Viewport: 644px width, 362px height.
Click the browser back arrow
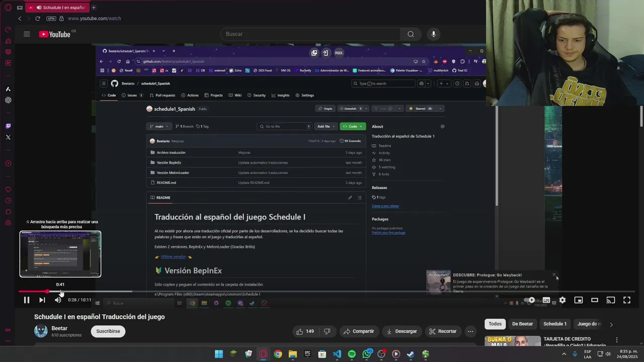[20, 19]
